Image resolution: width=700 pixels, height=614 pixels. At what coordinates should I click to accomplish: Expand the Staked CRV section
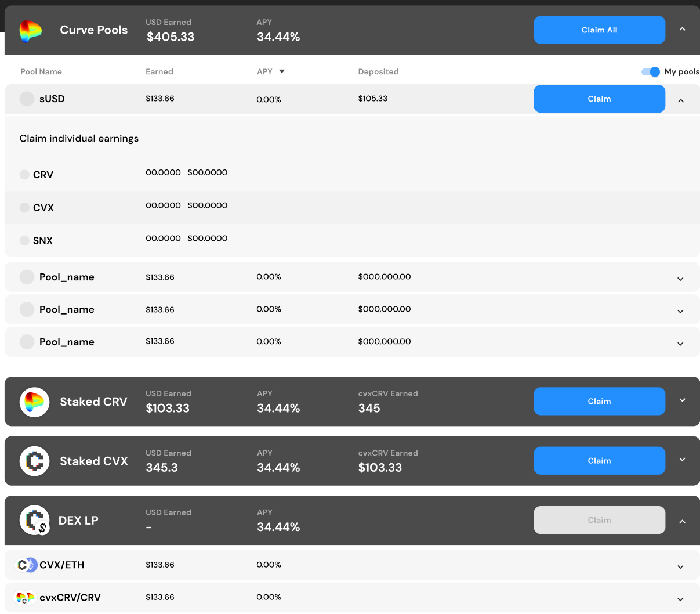(x=682, y=400)
